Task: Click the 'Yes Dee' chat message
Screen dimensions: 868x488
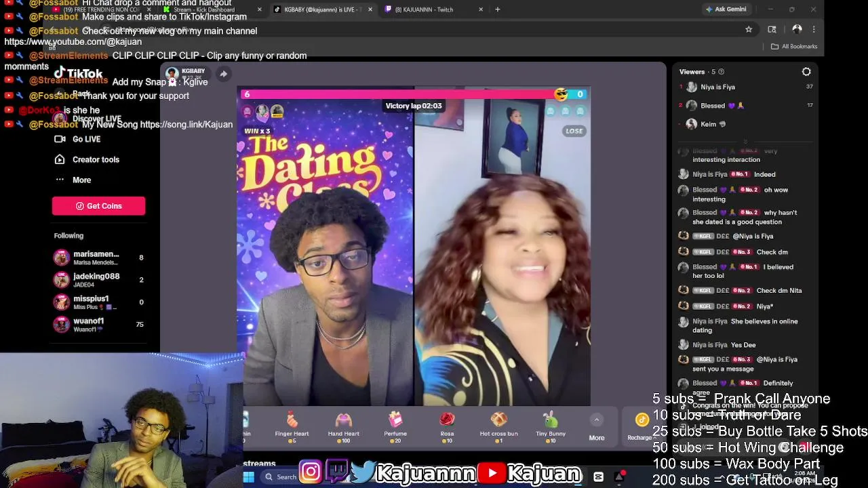Action: [x=743, y=345]
